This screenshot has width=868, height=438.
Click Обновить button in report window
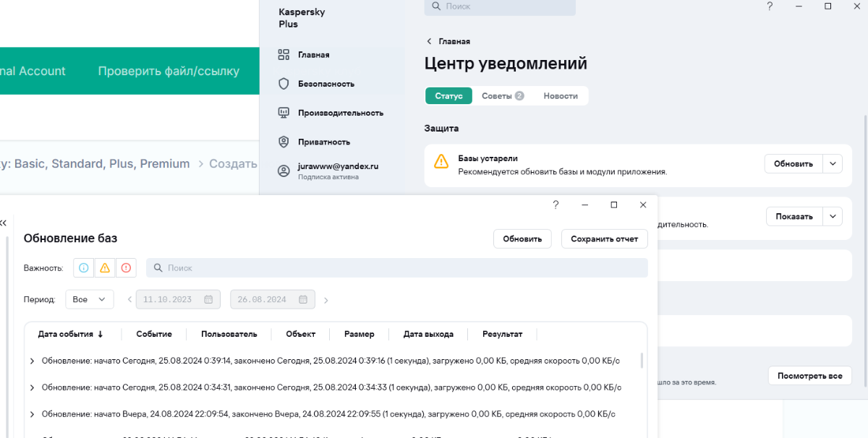click(523, 239)
